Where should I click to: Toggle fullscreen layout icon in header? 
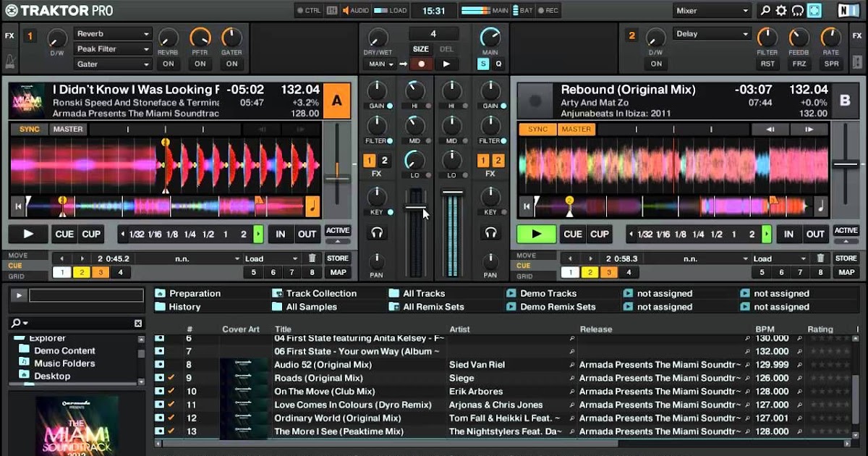(814, 10)
